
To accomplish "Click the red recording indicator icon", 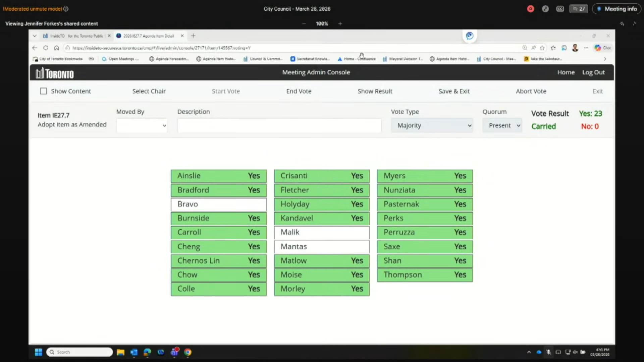I will [530, 9].
